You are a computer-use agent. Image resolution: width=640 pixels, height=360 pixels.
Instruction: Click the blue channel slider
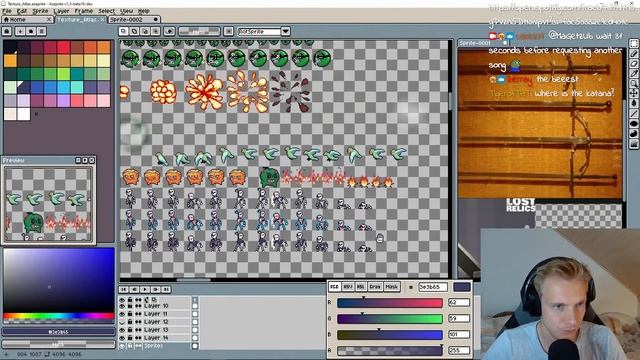click(390, 335)
